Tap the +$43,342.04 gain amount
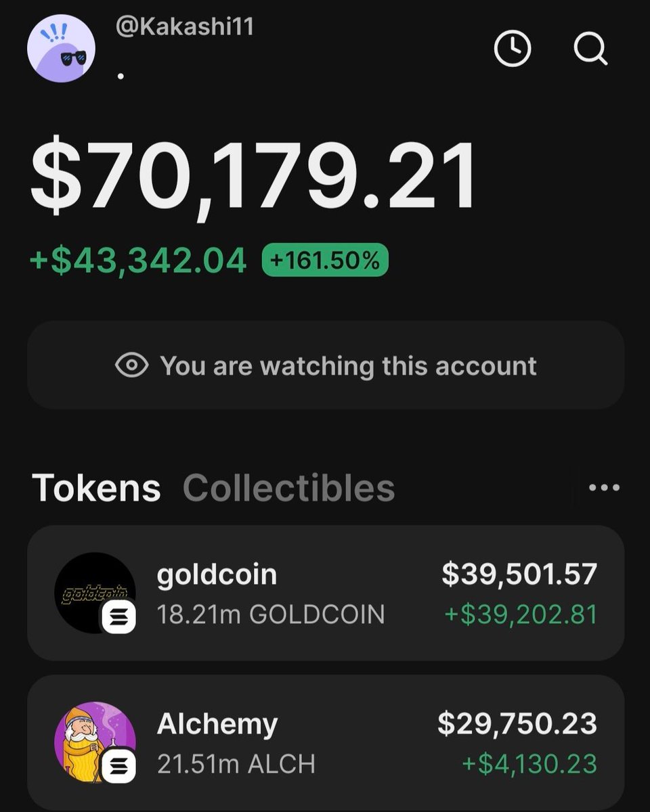The width and height of the screenshot is (650, 812). pos(139,261)
